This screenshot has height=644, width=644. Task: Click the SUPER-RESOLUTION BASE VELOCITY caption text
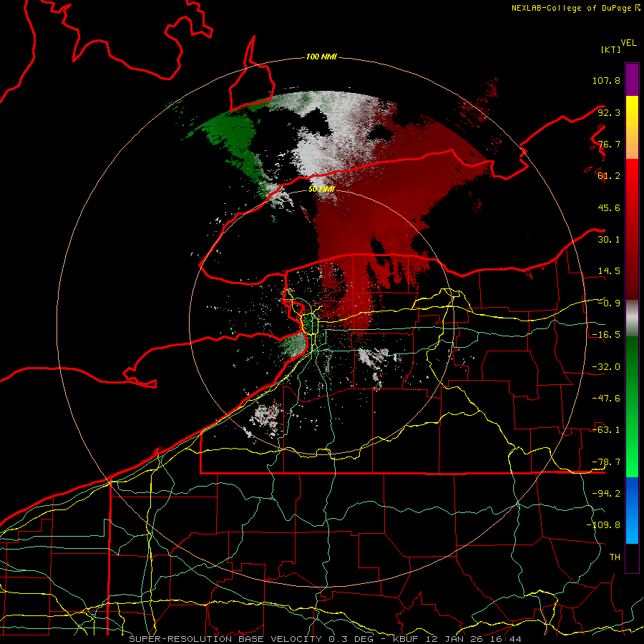pyautogui.click(x=227, y=639)
